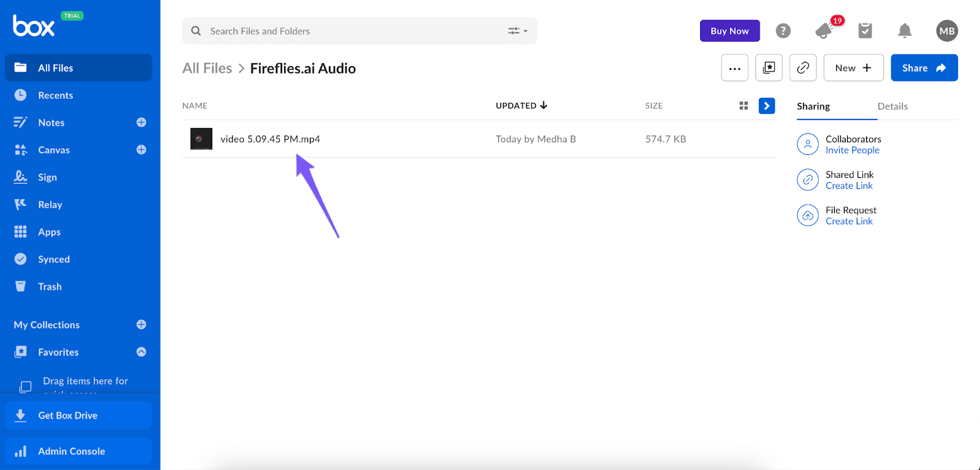980x470 pixels.
Task: Collapse the Favorites collection chevron
Action: coord(141,352)
